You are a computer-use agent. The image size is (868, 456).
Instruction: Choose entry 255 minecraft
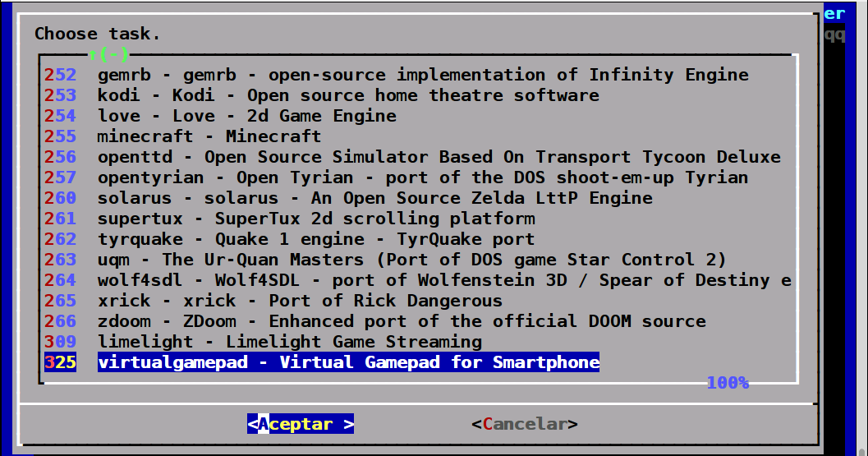coord(182,136)
